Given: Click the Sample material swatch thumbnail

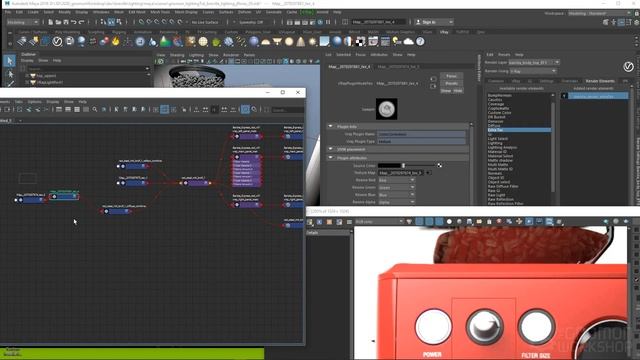Looking at the screenshot, I should 386,109.
